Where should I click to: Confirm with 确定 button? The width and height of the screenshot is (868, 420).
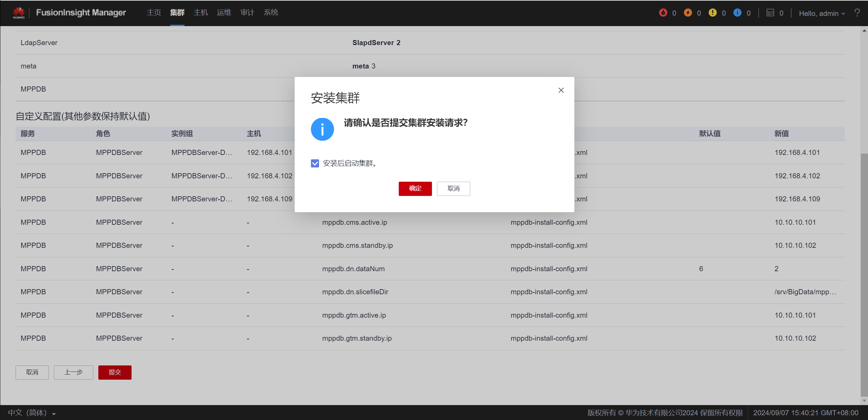[x=415, y=188]
